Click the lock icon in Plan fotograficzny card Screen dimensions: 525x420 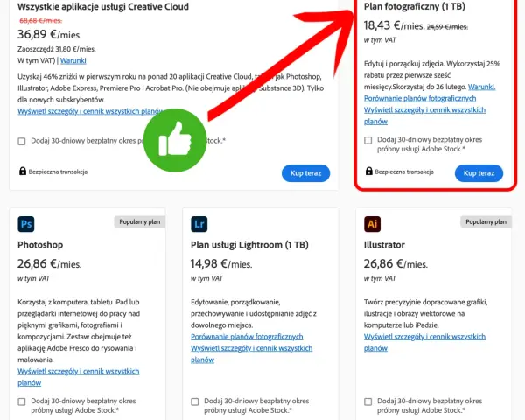tap(369, 171)
